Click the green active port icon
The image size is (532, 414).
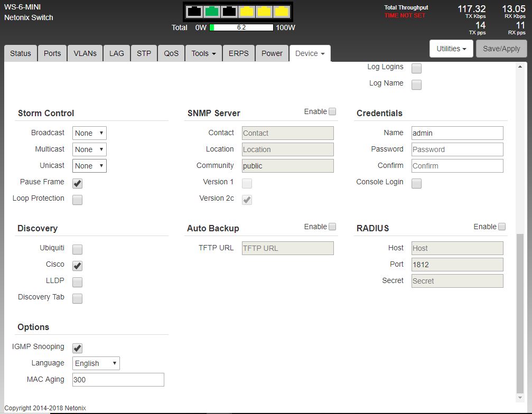tap(212, 11)
